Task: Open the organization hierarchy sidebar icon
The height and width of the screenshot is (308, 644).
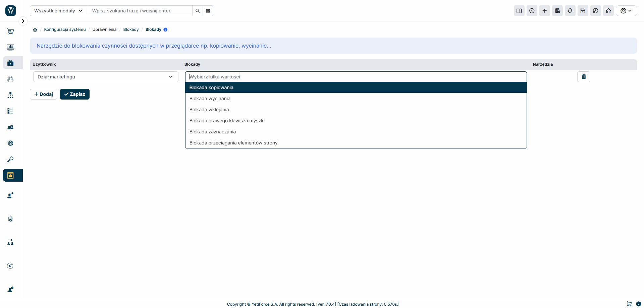Action: [10, 95]
